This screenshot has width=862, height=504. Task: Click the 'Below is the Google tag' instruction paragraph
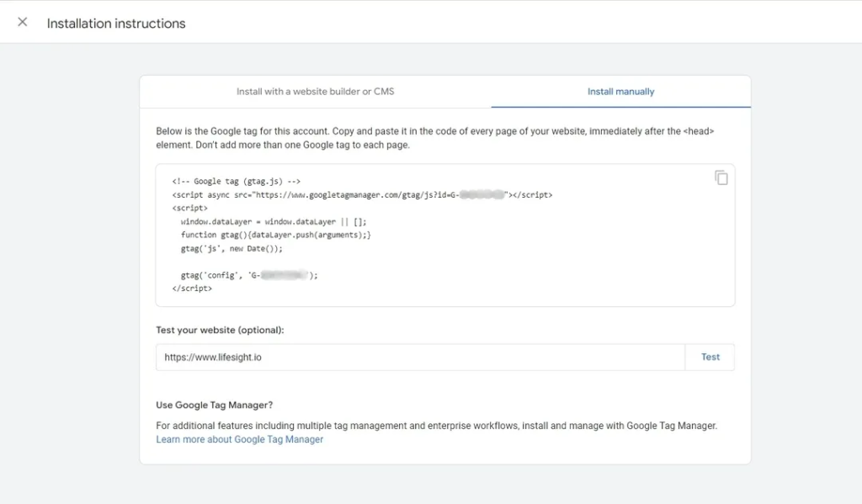point(435,138)
